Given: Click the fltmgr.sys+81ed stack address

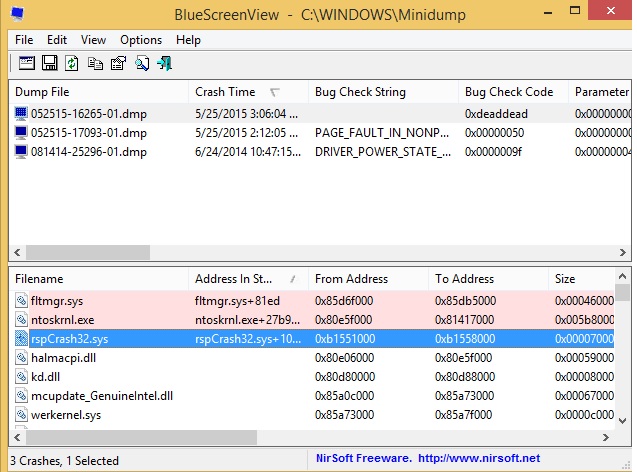Looking at the screenshot, I should tap(237, 301).
